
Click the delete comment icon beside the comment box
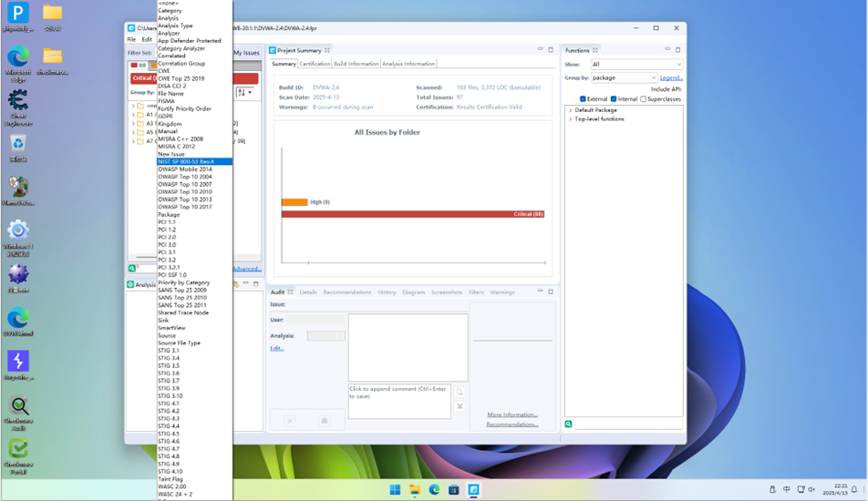tap(460, 406)
